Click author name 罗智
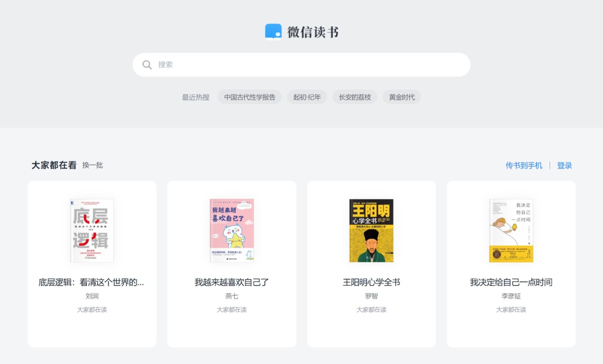 371,296
